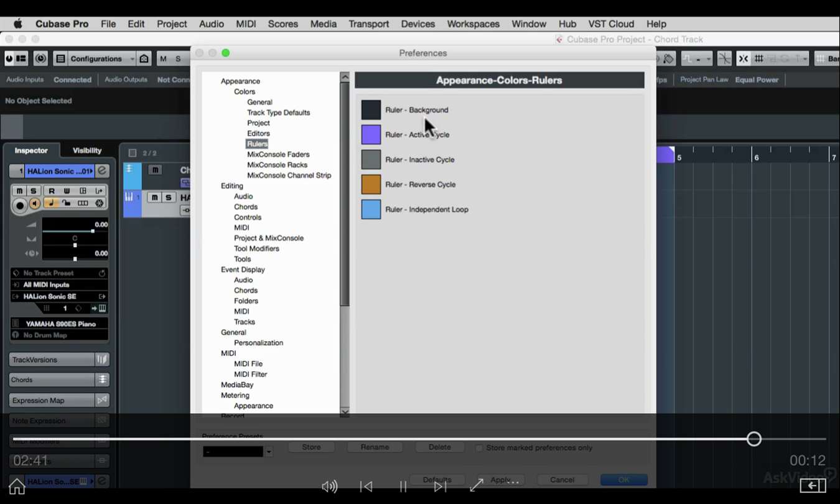The image size is (840, 504).
Task: Toggle Solo in the Inspector panel
Action: pos(34,190)
